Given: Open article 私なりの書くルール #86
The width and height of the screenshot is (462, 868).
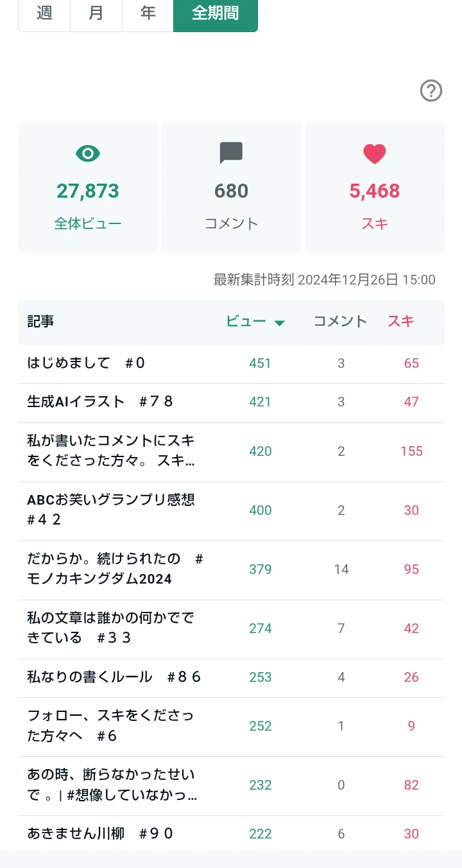Looking at the screenshot, I should (231, 677).
